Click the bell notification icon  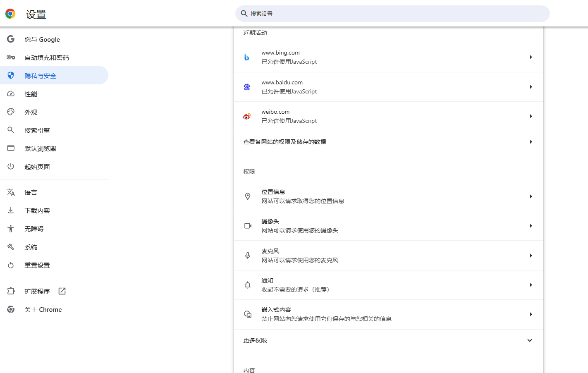pyautogui.click(x=248, y=285)
